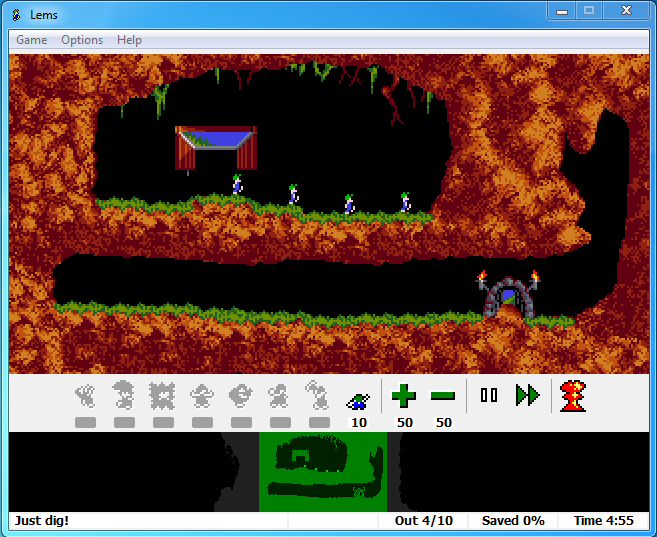657x537 pixels.
Task: Click the 'Out 4/10' status text
Action: point(424,521)
